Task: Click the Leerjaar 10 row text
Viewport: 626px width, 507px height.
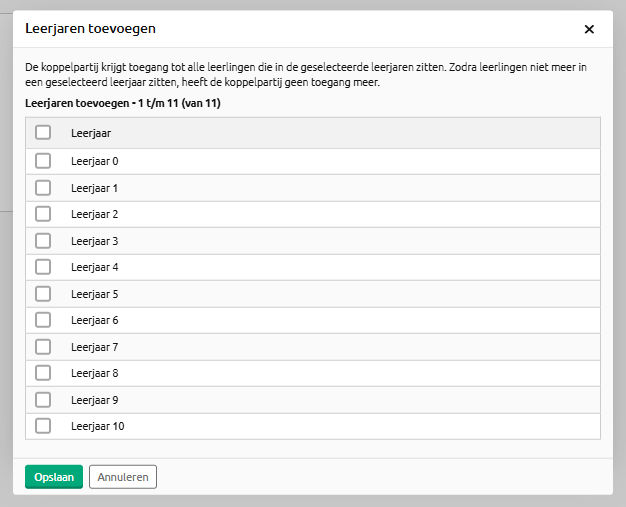Action: click(97, 426)
